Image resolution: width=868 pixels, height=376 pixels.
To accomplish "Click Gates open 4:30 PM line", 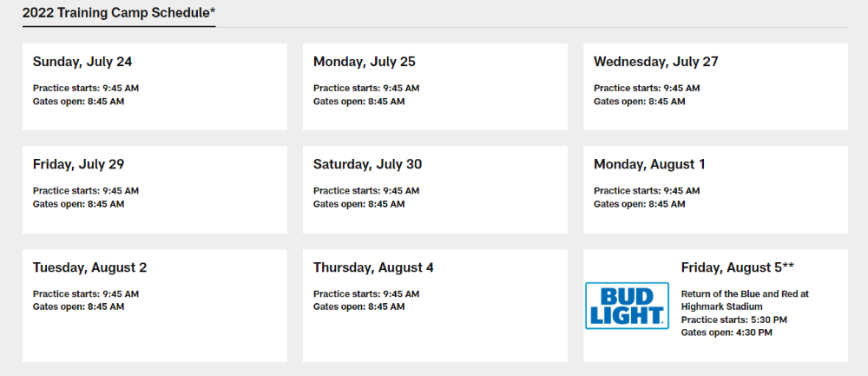I will pos(727,333).
